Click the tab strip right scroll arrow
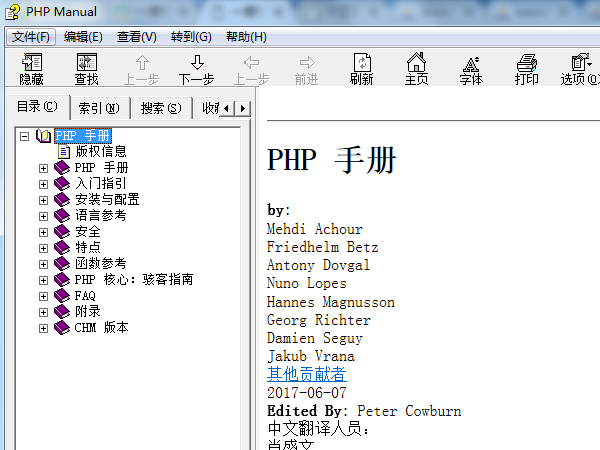 243,109
